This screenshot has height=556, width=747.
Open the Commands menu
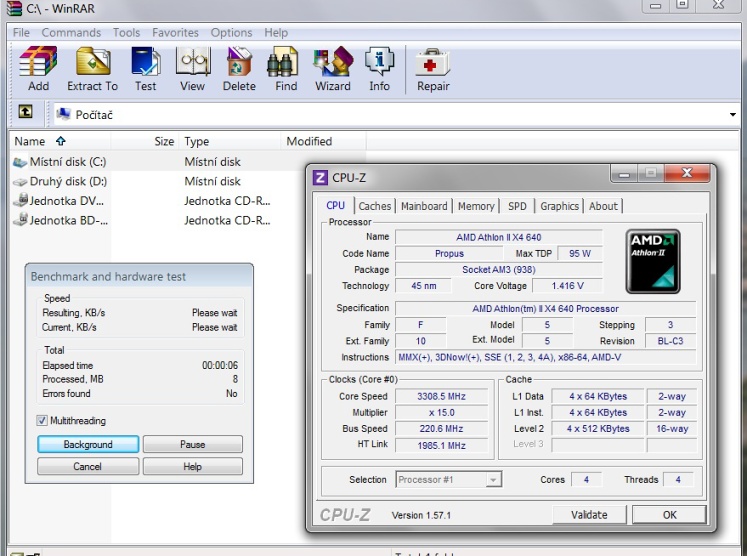coord(71,33)
